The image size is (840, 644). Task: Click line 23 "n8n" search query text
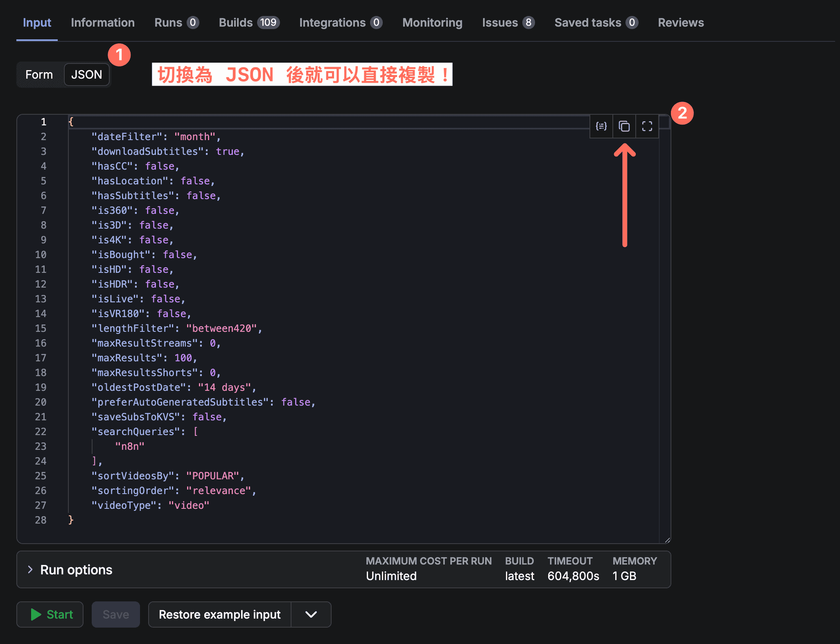pos(130,446)
